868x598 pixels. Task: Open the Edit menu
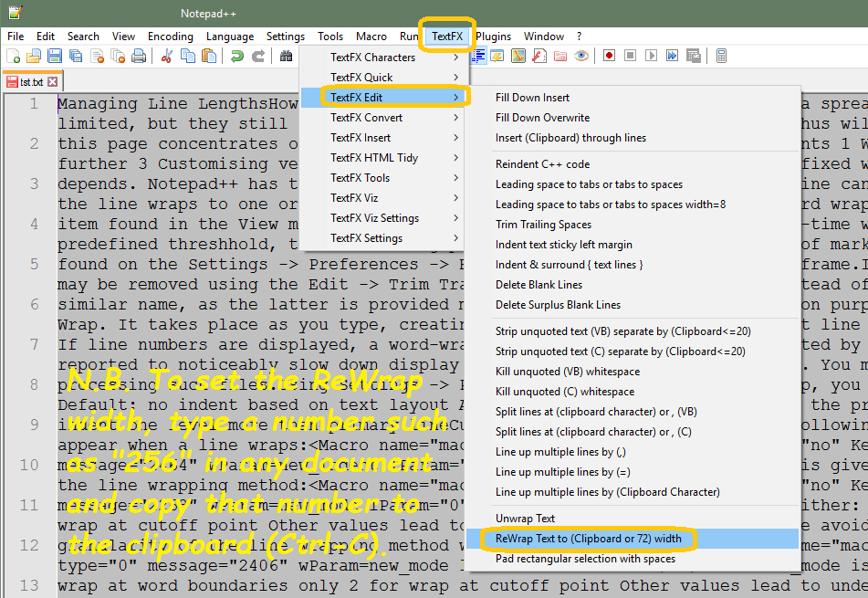[x=46, y=37]
